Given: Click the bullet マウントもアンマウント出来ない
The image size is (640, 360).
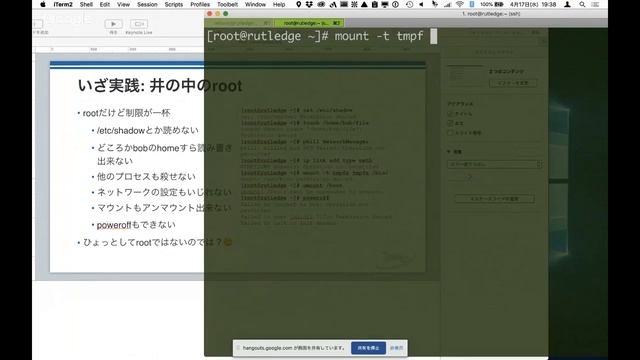Looking at the screenshot, I should (164, 208).
